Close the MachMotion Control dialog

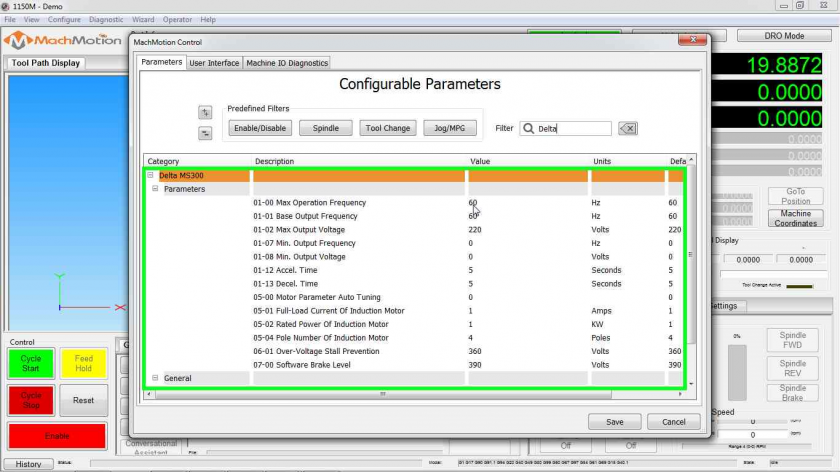tap(692, 40)
